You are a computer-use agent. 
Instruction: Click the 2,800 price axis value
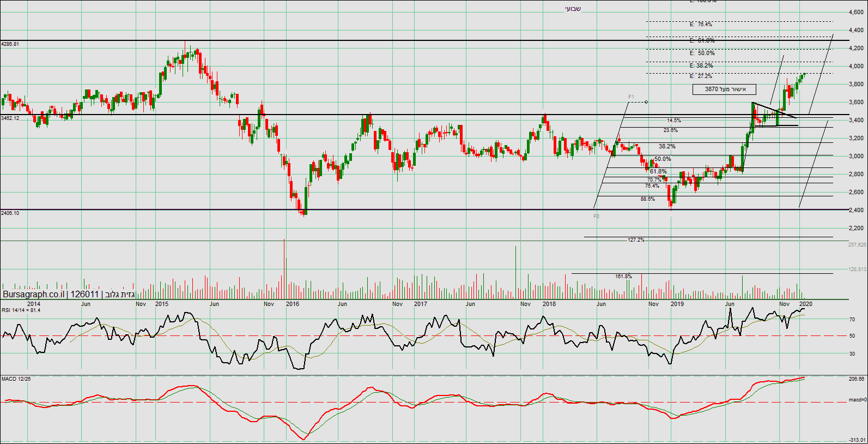[x=856, y=174]
